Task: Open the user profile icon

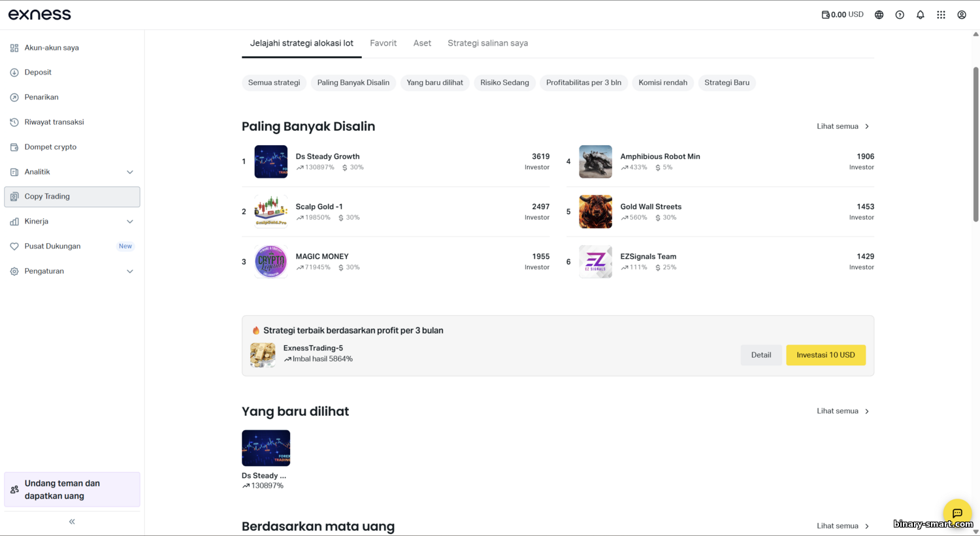Action: click(962, 14)
